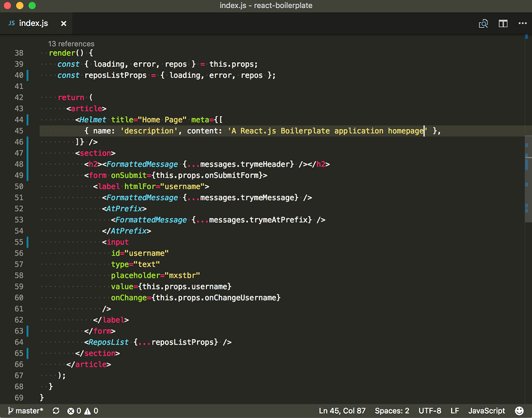Image resolution: width=532 pixels, height=418 pixels.
Task: Change end of line sequence LF
Action: (455, 411)
